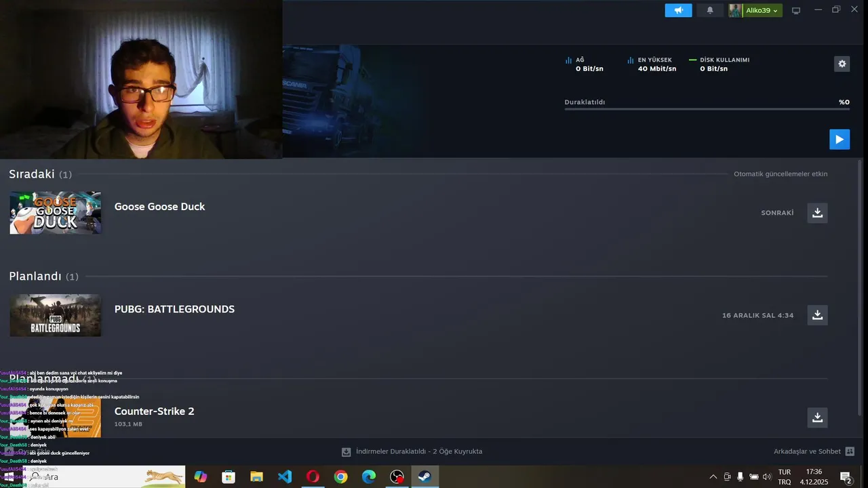The image size is (868, 488).
Task: Switch to OBS Studio in taskbar
Action: tap(397, 477)
